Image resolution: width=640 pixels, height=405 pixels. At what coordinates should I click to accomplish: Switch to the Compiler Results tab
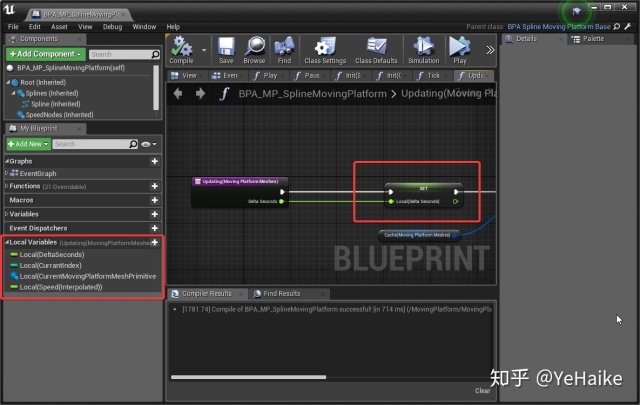[207, 294]
